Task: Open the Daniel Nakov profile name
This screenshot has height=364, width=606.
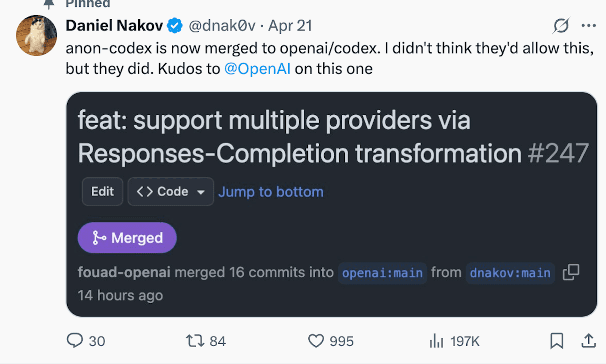Action: tap(114, 26)
